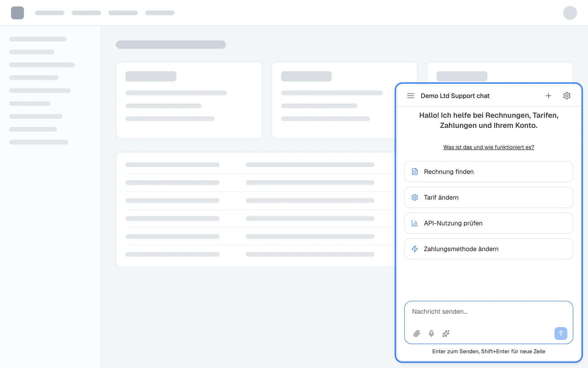Click the greeting text 'Hallo! Ich helfe bei Rechnungen'
Screen dimensions: 588x368
(x=489, y=120)
